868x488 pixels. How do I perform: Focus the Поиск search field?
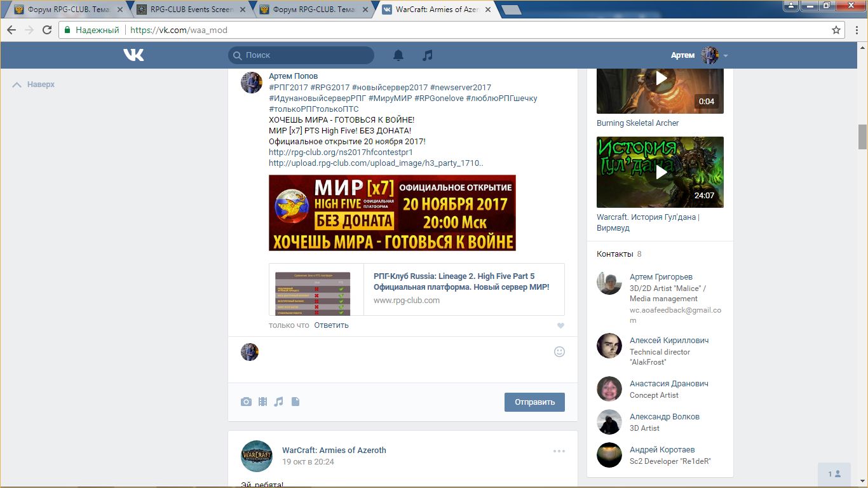(301, 55)
